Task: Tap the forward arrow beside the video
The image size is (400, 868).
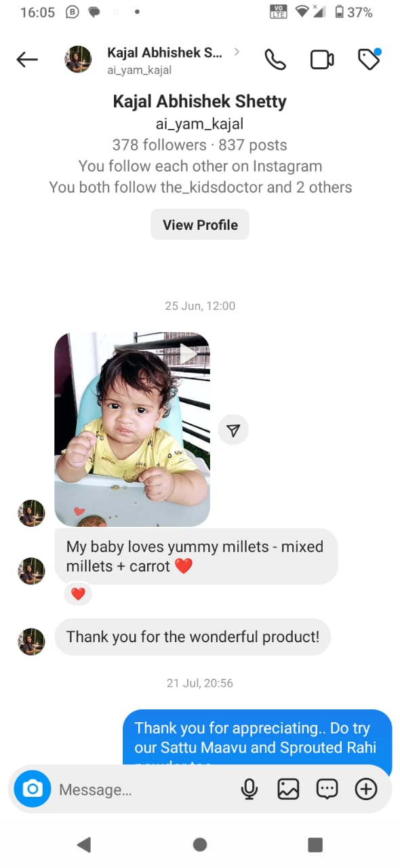Action: 234,431
